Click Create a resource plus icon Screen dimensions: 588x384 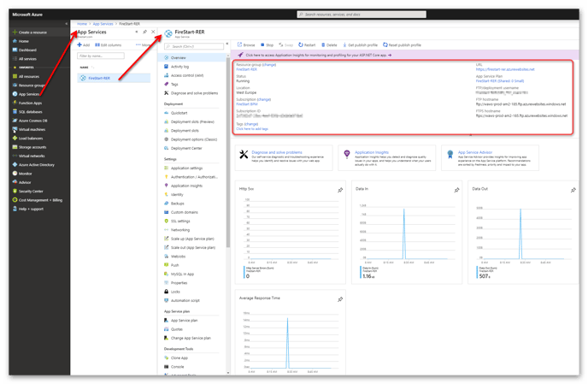click(15, 32)
